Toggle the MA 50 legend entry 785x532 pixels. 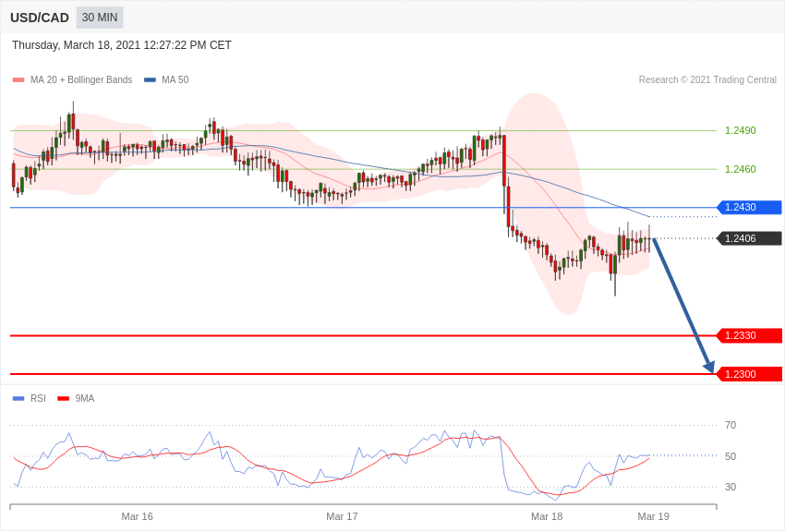(x=166, y=79)
